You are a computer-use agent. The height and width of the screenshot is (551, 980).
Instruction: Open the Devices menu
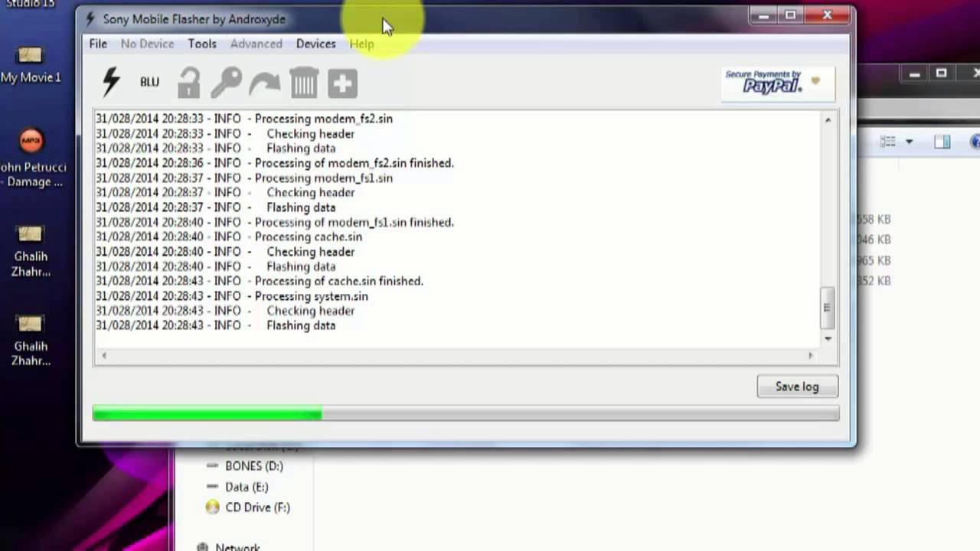pos(315,44)
